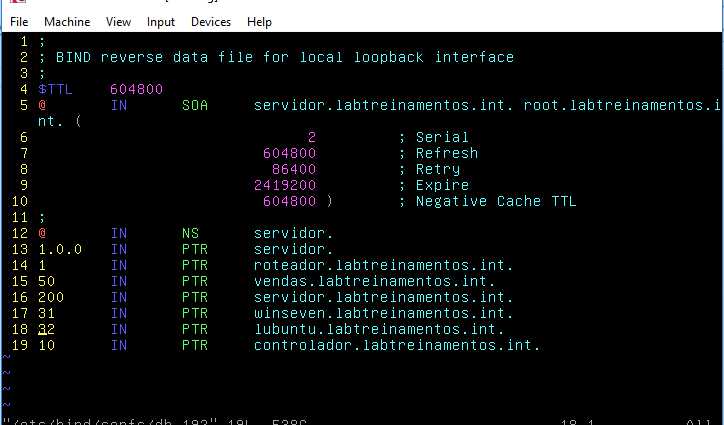The image size is (724, 425).
Task: Click servidor.labtreinamentos.int. on line 16
Action: (384, 298)
